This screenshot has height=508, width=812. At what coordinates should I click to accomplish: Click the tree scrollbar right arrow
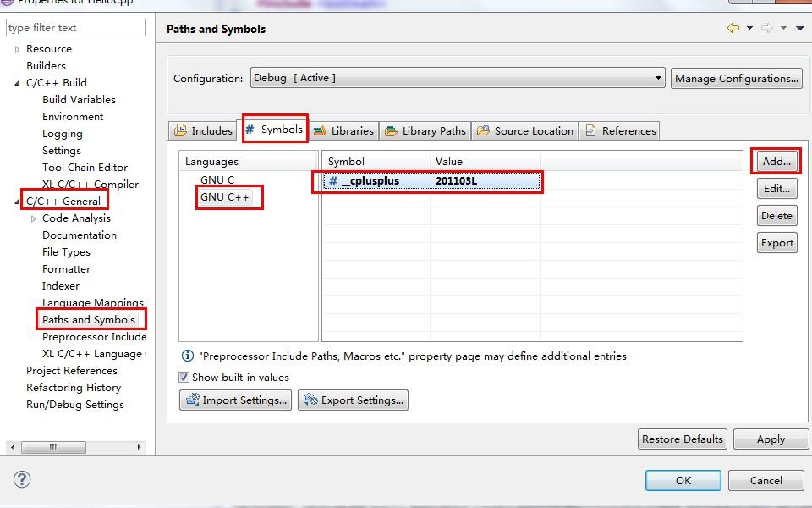click(x=139, y=447)
